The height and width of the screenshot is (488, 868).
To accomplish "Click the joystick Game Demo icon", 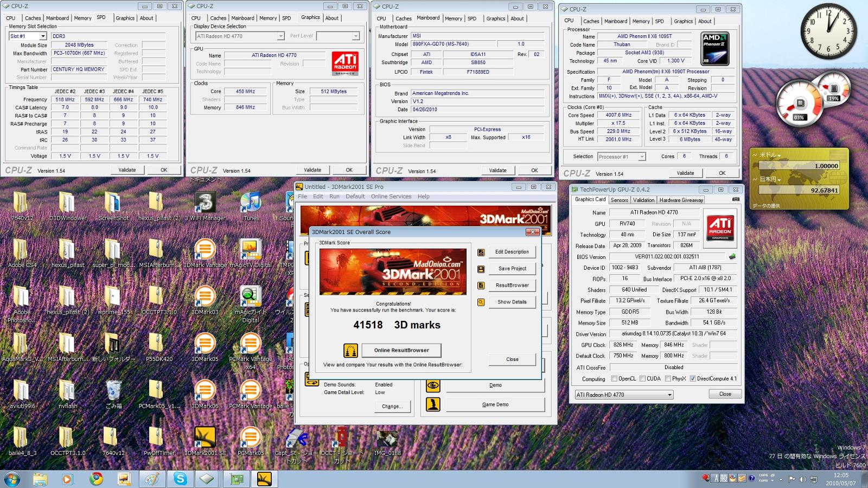I will click(x=433, y=404).
